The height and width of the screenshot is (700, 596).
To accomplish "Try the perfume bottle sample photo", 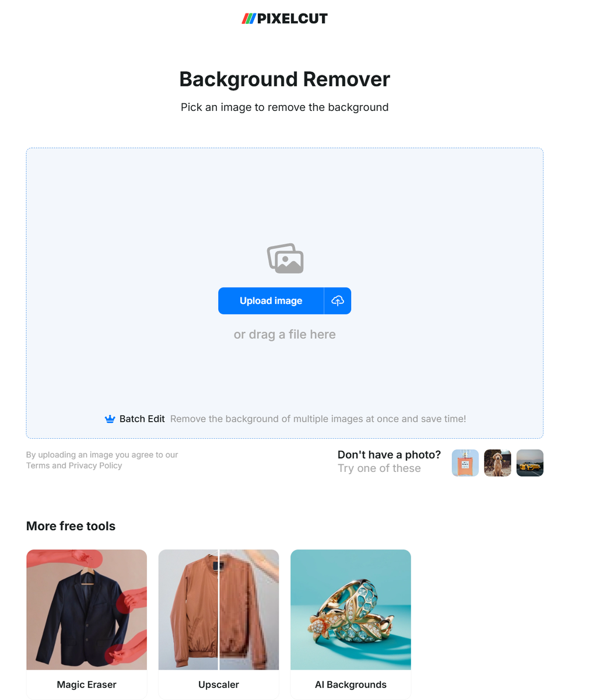I will [465, 463].
